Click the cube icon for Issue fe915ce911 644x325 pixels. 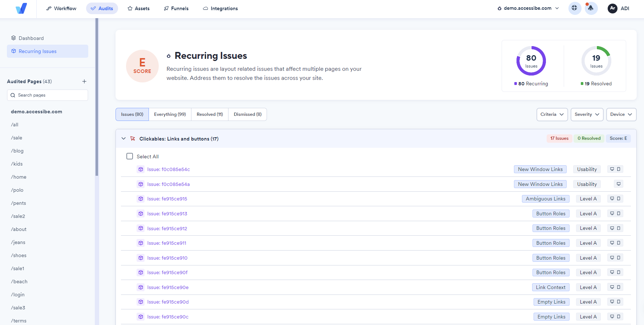(141, 243)
